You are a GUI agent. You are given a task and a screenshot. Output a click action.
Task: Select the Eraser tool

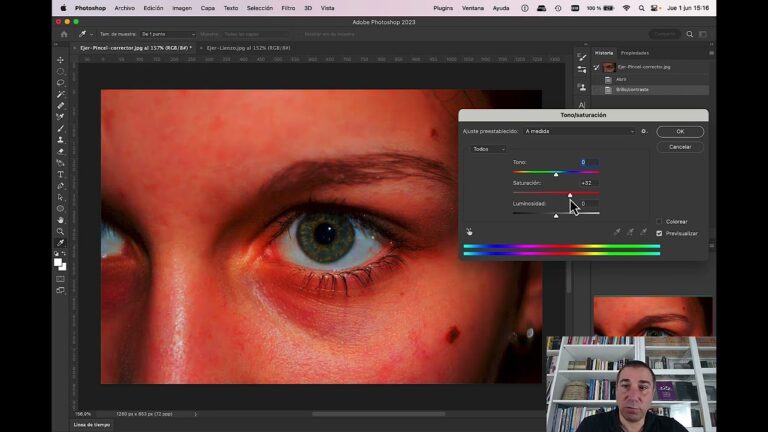point(60,152)
